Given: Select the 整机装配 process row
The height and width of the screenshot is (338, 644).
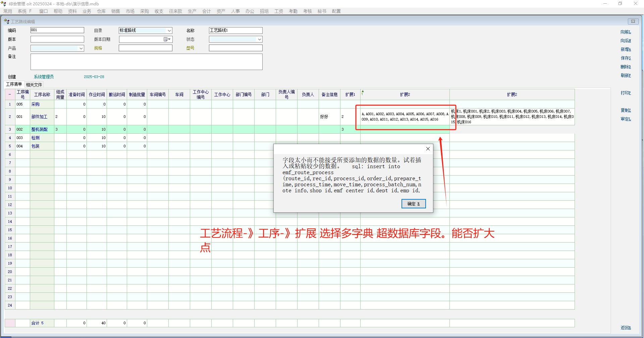Looking at the screenshot, I should point(40,129).
